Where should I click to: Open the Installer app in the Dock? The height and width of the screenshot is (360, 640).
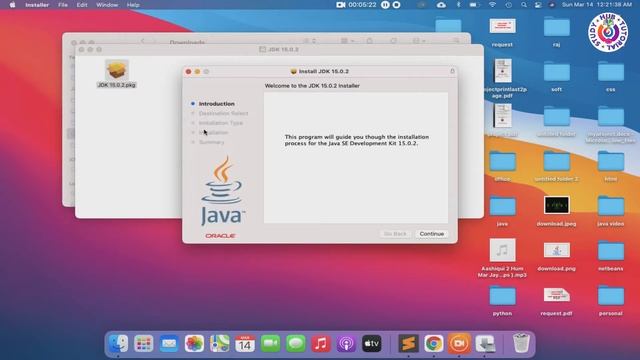(x=485, y=343)
